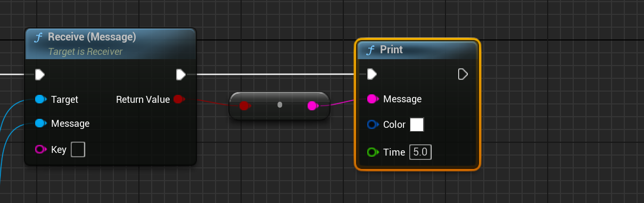Click the Receive node output execution pin
644x203 pixels.
(x=181, y=74)
